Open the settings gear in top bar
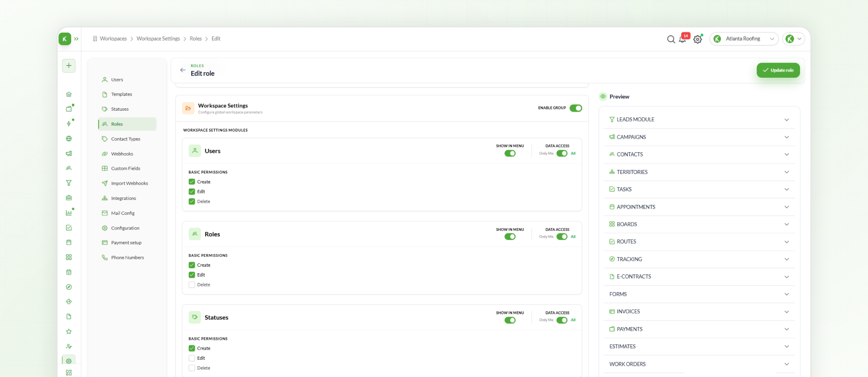This screenshot has width=868, height=377. pos(698,39)
